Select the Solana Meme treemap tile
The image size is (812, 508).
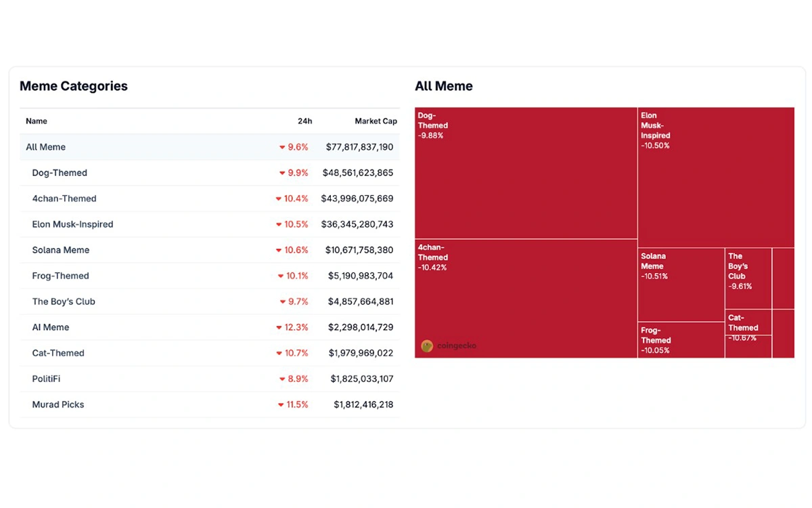point(681,284)
